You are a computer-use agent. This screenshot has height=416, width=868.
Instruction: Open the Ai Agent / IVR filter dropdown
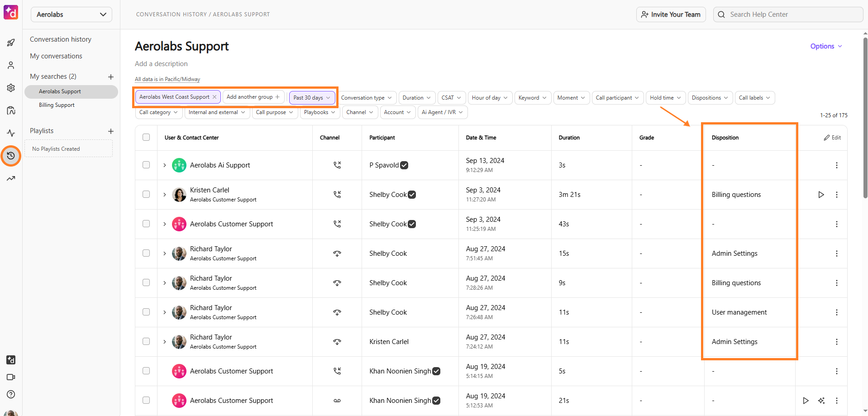(443, 112)
